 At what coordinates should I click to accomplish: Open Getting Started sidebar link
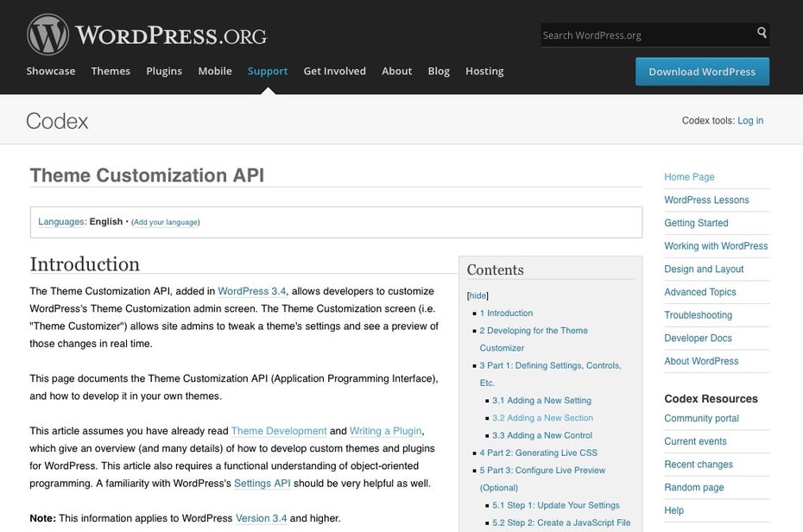pos(696,223)
